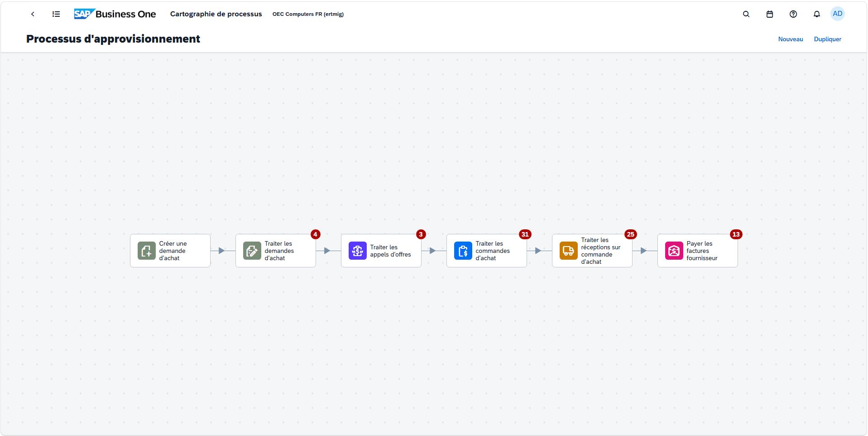Open the Créer une demande d'achat label
The image size is (868, 436).
click(173, 251)
